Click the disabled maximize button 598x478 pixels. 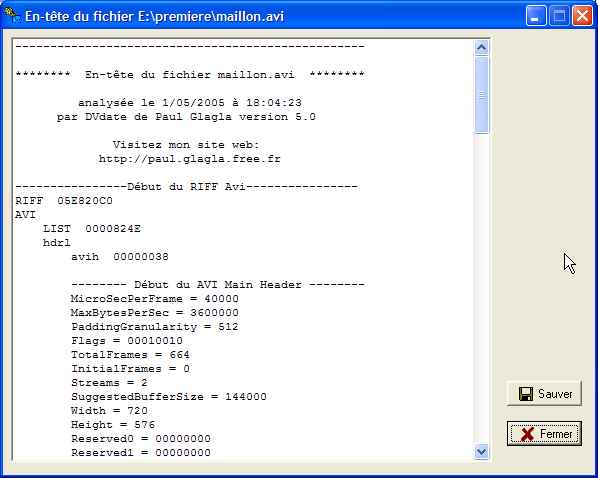(x=559, y=16)
